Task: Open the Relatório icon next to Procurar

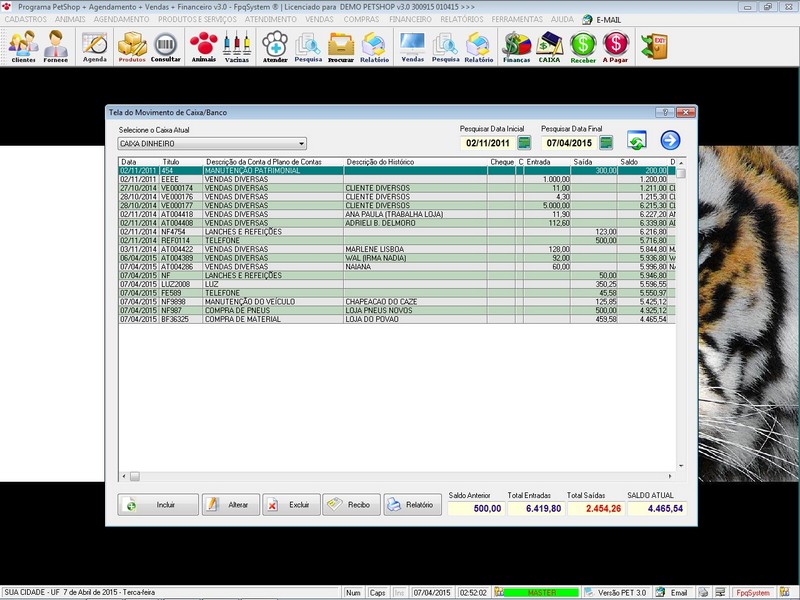Action: tap(374, 46)
